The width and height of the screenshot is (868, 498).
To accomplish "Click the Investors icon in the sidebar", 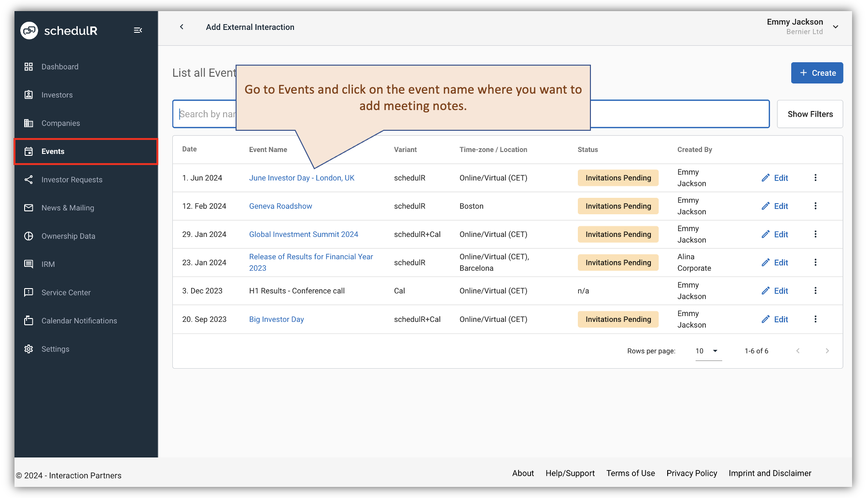I will pos(29,95).
